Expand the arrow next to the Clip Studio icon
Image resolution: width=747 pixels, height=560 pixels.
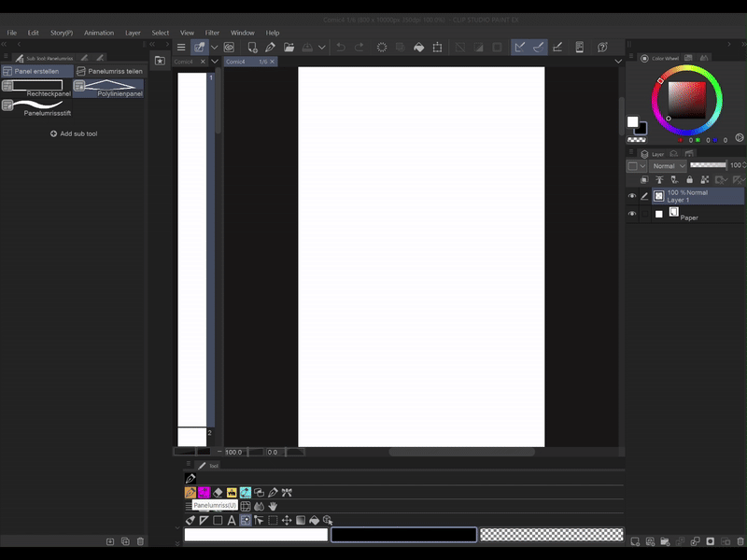(215, 48)
